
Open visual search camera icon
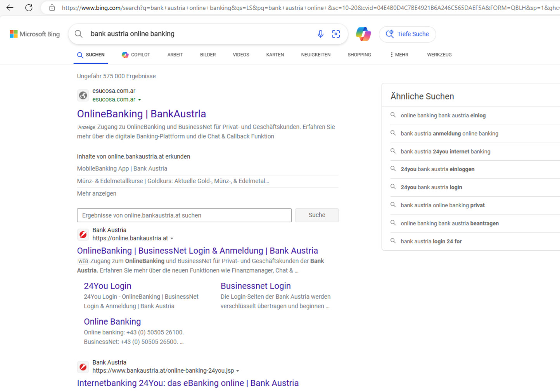click(x=336, y=34)
